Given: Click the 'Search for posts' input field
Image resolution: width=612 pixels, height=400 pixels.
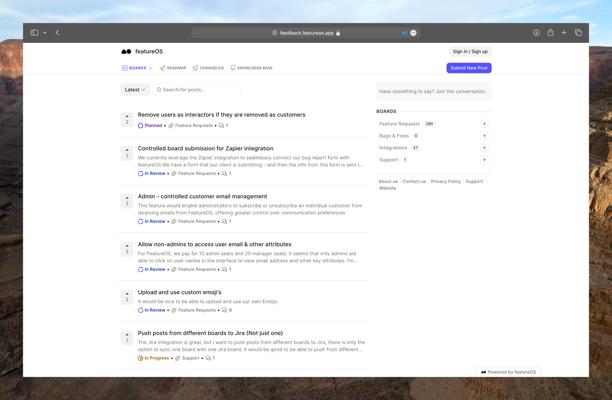Looking at the screenshot, I should click(200, 90).
